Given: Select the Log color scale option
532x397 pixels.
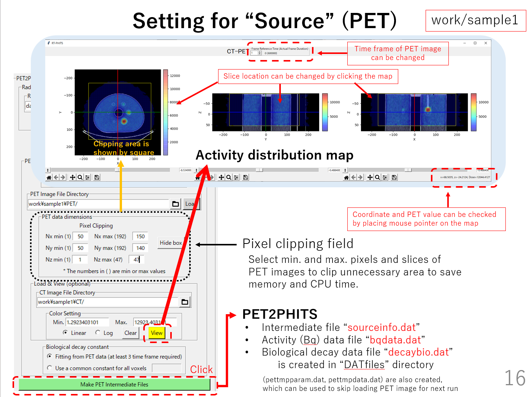Looking at the screenshot, I should pyautogui.click(x=98, y=333).
